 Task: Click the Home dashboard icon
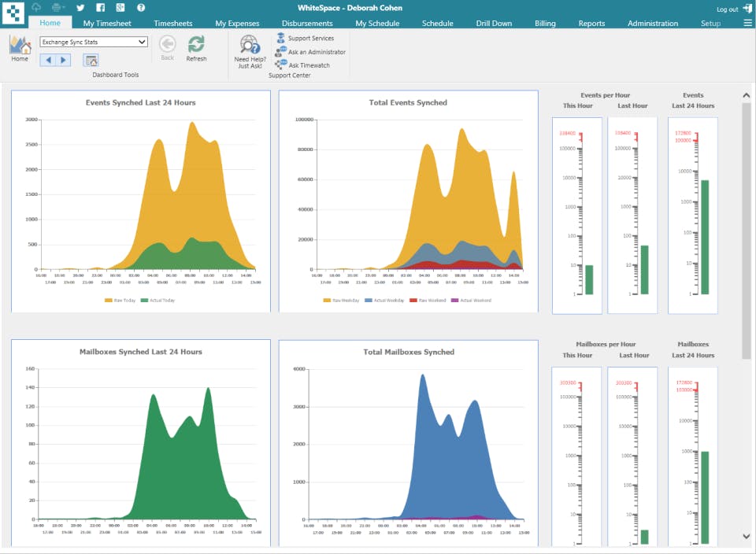point(20,46)
